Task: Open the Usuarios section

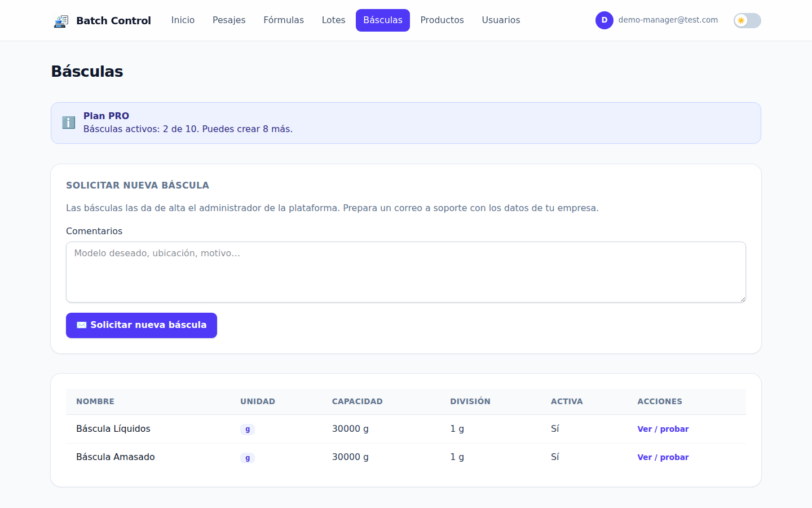Action: 501,20
